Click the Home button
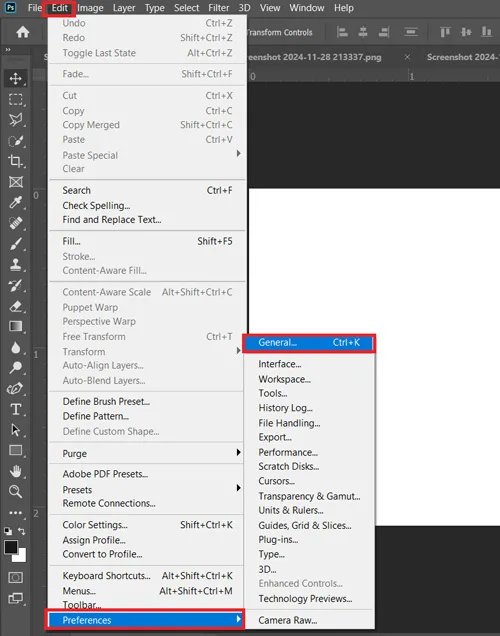 [x=23, y=32]
